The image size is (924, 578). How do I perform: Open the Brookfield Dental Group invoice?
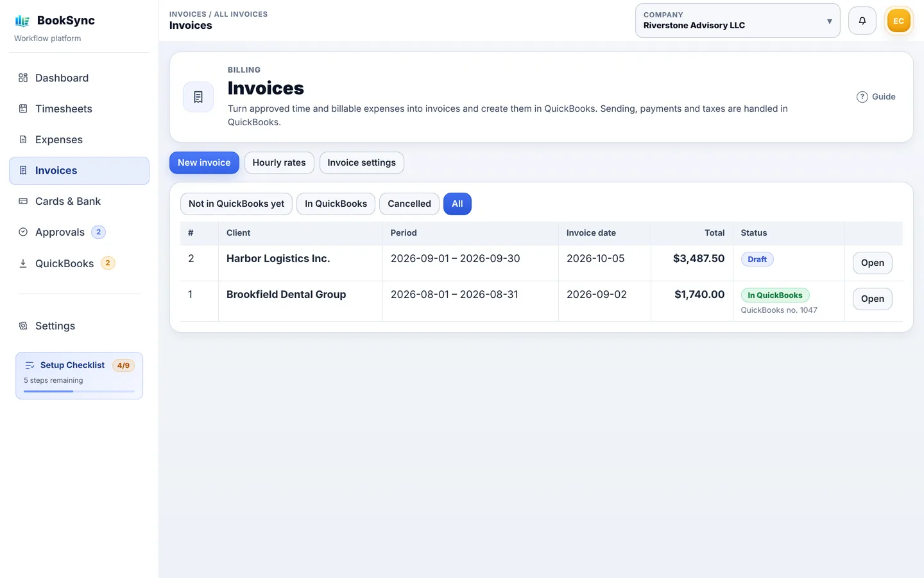(873, 299)
